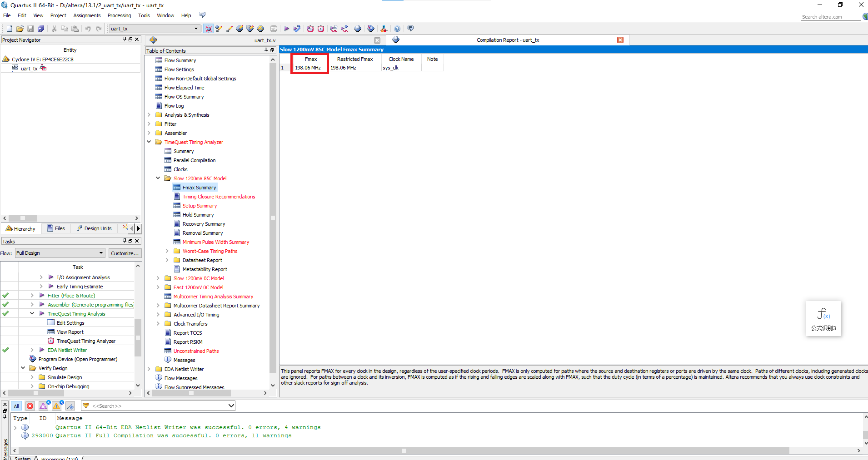Screen dimensions: 868x460
Task: Save the current file via toolbar icon
Action: 30,29
